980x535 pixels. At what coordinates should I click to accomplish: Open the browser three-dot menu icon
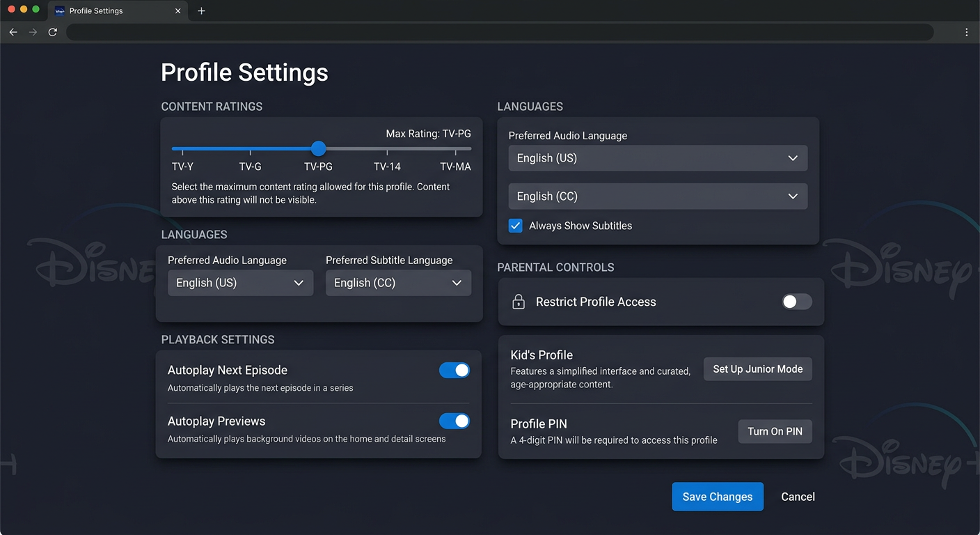coord(966,32)
